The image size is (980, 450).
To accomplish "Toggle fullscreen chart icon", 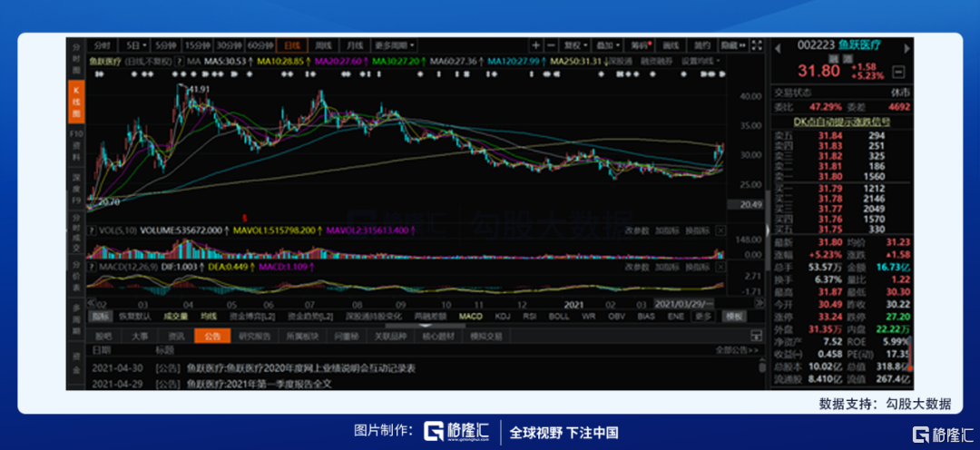I will 756,45.
